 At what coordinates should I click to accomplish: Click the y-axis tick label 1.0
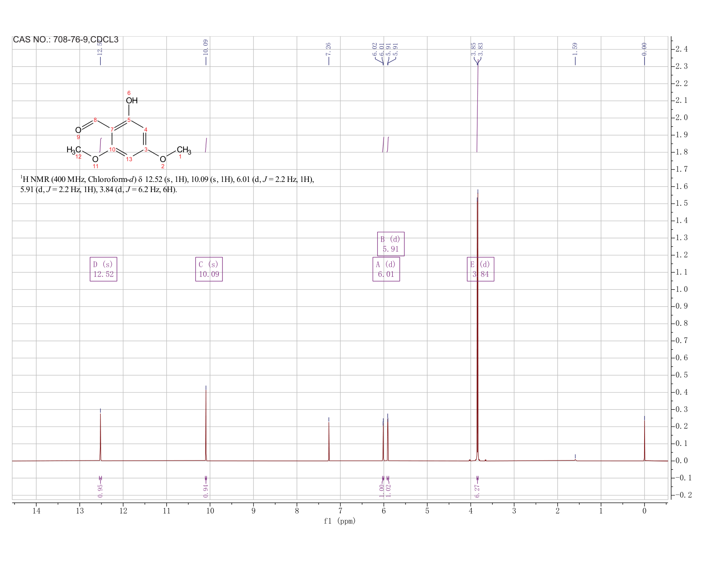pyautogui.click(x=681, y=289)
